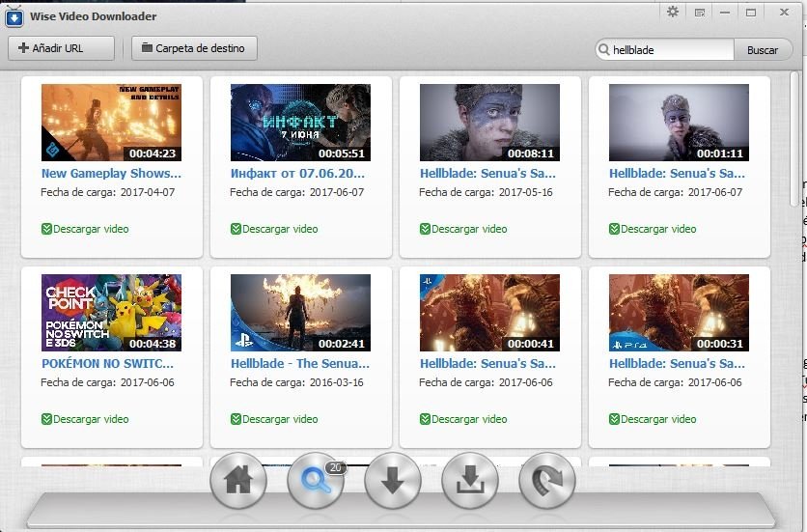Open the feedback menu icon beside settings gear
Screen dimensions: 807x532
pos(700,13)
